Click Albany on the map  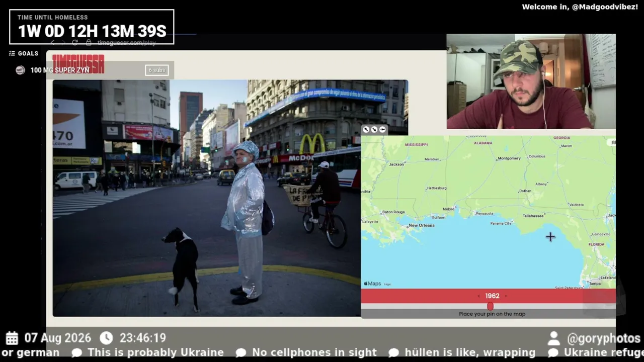coord(541,184)
